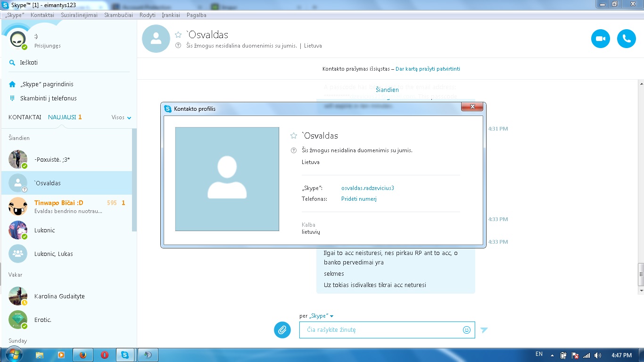Start a voice call with Osvaldas

[x=627, y=39]
